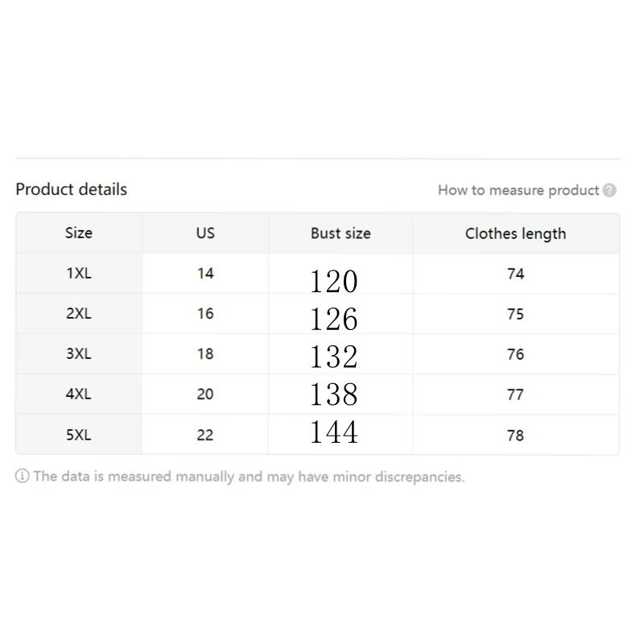Click the US size 18 cell

pyautogui.click(x=205, y=353)
